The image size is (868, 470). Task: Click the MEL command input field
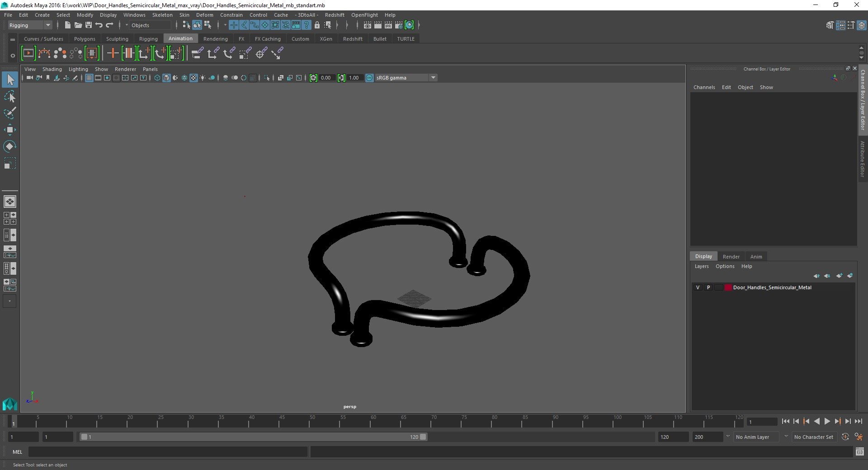[x=168, y=451]
